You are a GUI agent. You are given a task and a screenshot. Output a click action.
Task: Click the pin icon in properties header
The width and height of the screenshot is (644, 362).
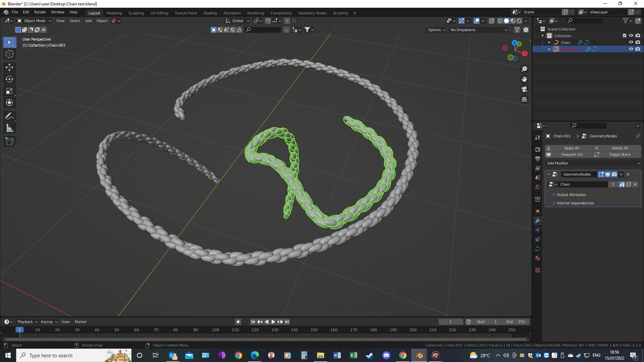pyautogui.click(x=638, y=136)
